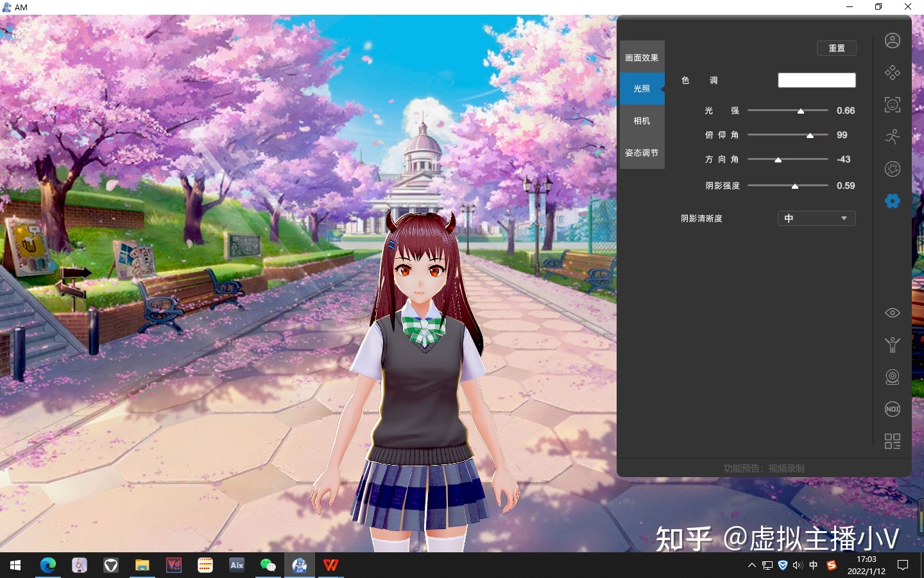Click the 光强 value 0.66

[846, 110]
